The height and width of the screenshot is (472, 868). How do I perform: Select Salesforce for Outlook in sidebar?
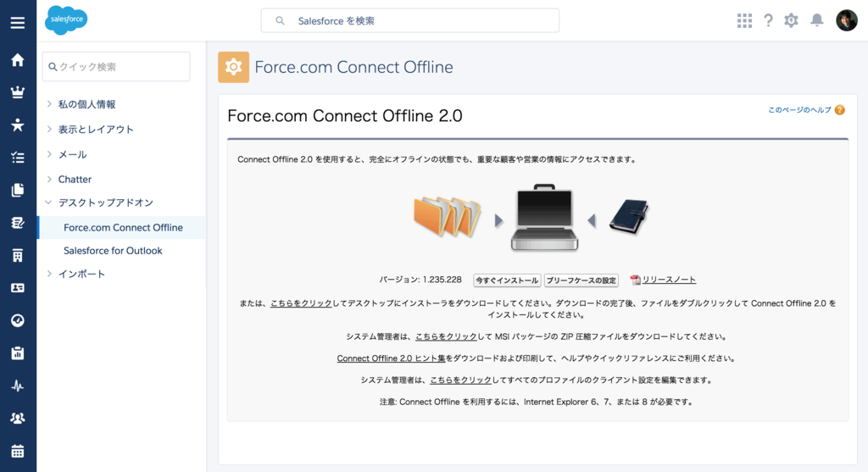coord(113,251)
